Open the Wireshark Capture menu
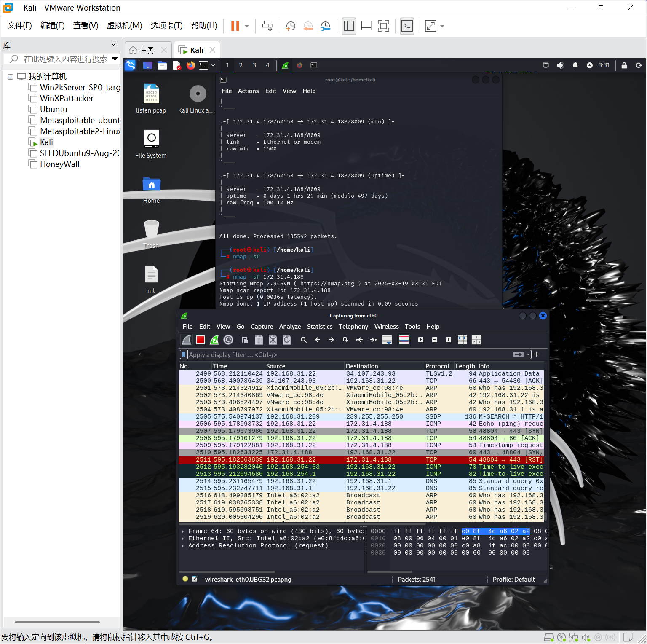The image size is (647, 644). pos(262,327)
